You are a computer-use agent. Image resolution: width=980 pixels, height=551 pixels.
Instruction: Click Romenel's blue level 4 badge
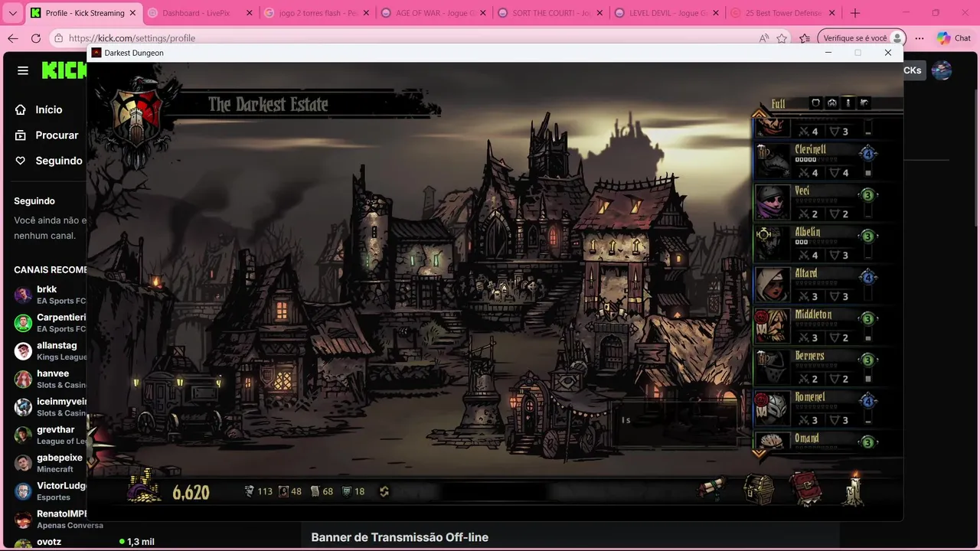[867, 402]
